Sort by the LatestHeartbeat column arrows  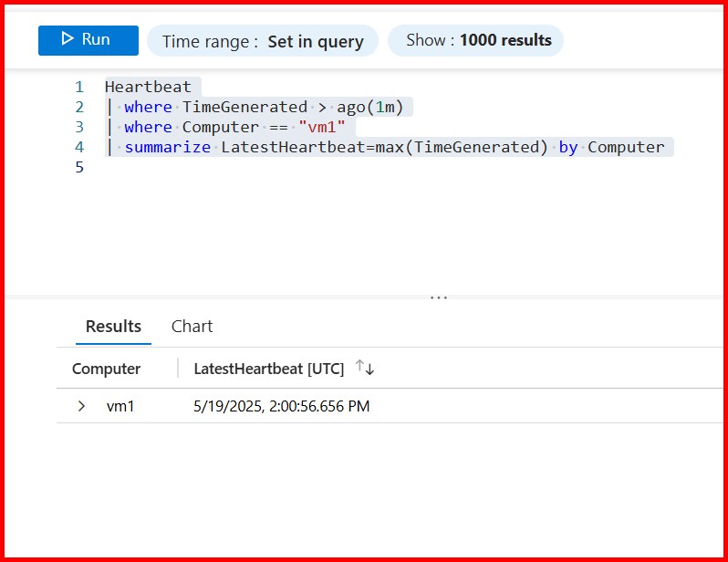[365, 368]
